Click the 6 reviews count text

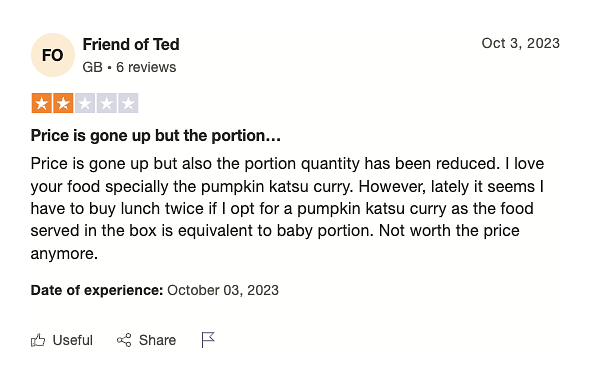pyautogui.click(x=146, y=67)
